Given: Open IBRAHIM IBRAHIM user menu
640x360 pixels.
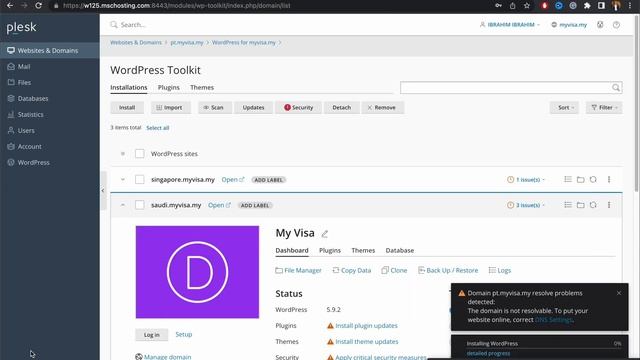Looking at the screenshot, I should tap(509, 24).
